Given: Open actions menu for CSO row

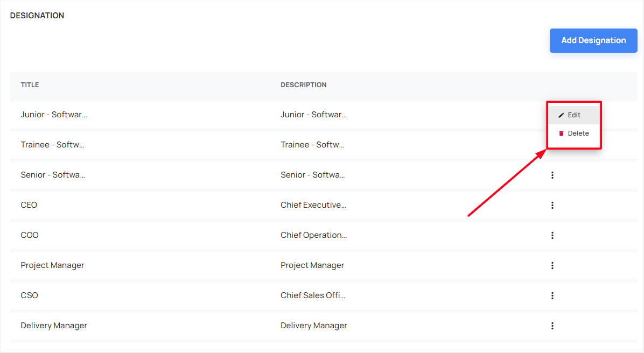Looking at the screenshot, I should 552,295.
